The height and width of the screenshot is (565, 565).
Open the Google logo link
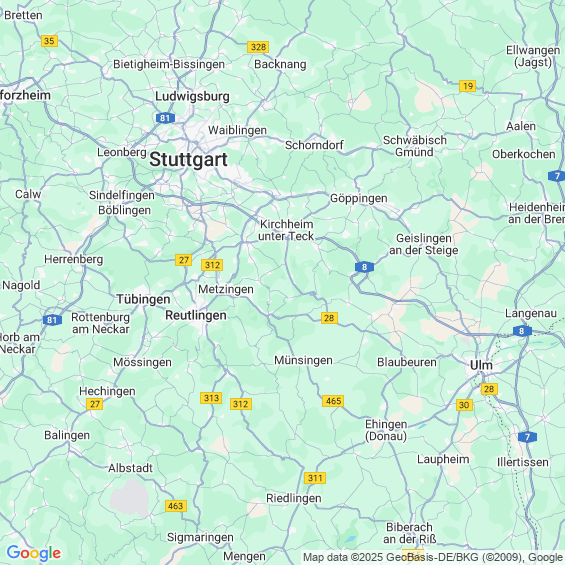click(34, 553)
